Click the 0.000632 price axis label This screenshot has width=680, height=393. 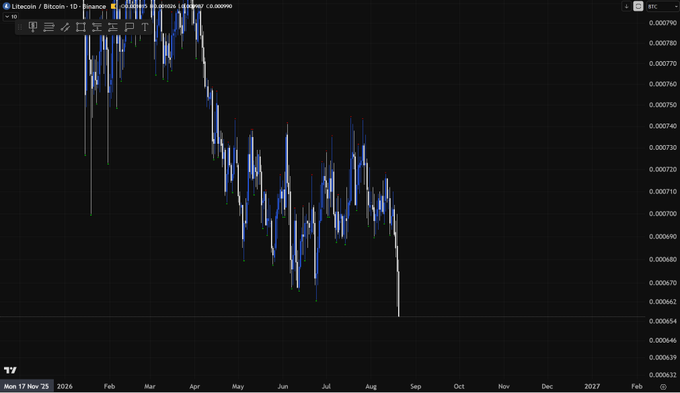tap(663, 375)
